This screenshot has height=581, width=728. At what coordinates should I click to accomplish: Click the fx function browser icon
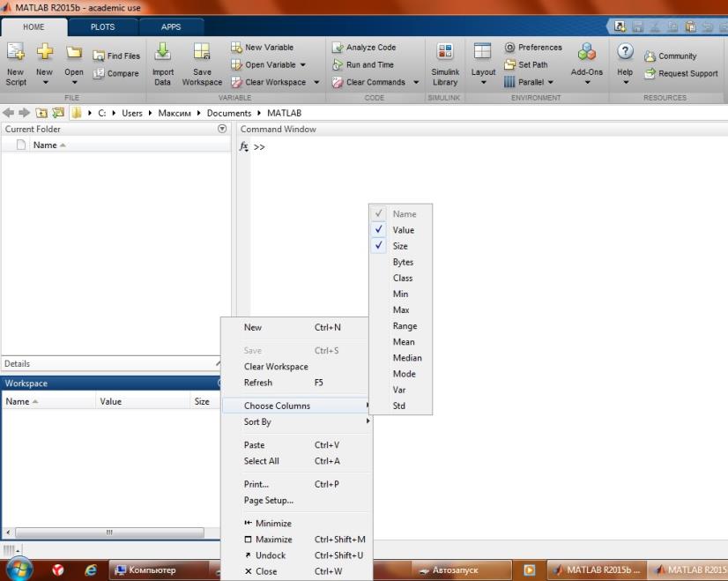(x=244, y=146)
